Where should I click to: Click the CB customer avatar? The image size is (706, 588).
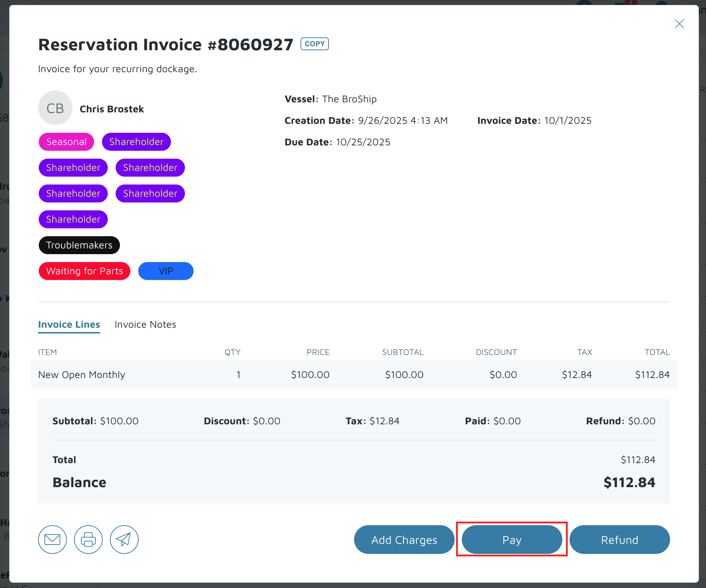click(x=55, y=108)
